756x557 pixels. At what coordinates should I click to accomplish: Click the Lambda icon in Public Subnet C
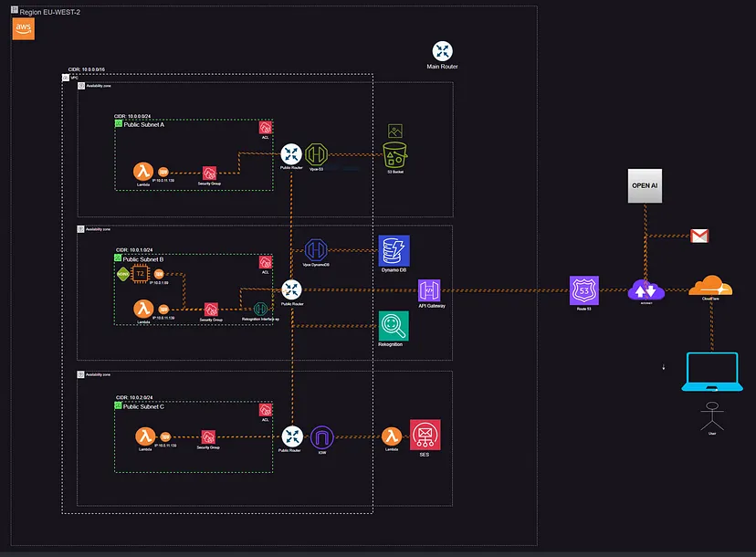click(145, 436)
